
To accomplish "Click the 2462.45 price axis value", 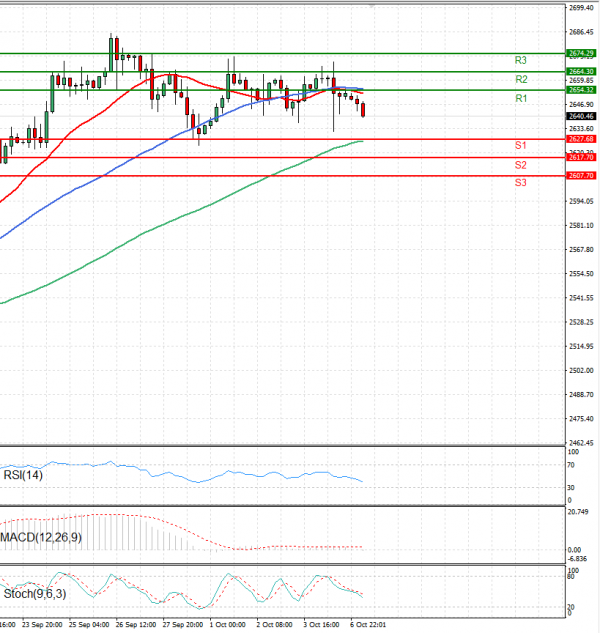I will (581, 443).
